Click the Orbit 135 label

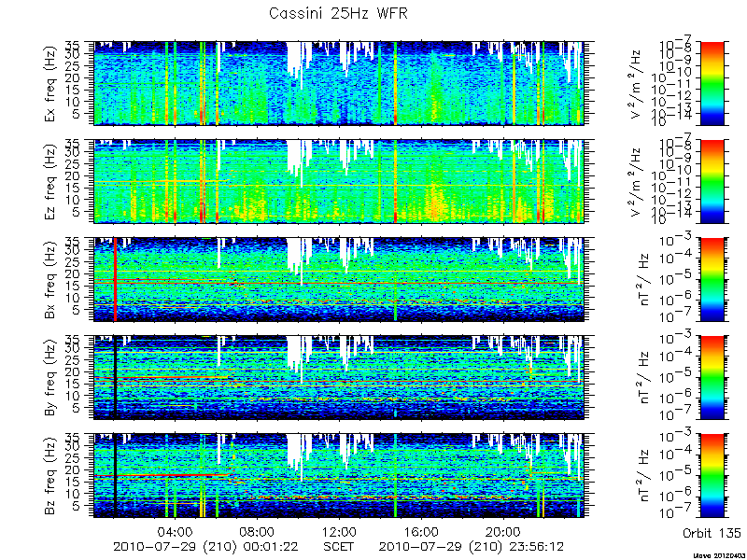[712, 533]
